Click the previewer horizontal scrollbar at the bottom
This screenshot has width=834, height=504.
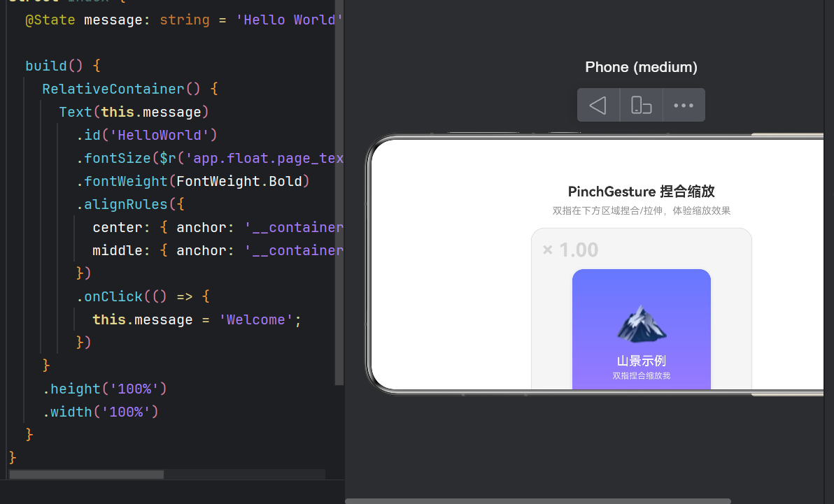[x=538, y=501]
